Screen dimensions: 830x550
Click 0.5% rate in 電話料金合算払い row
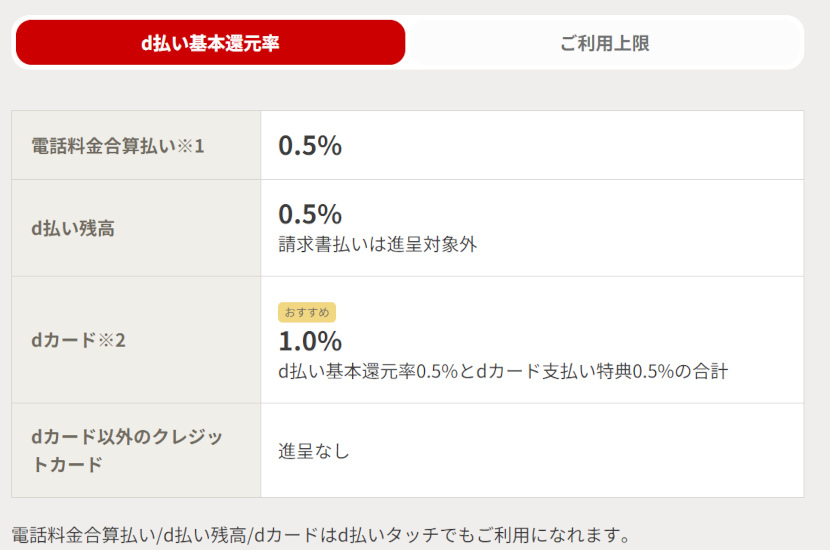(x=310, y=146)
